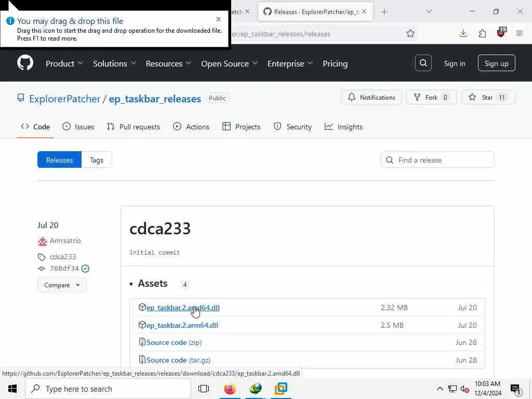Image resolution: width=532 pixels, height=399 pixels.
Task: Open Windows Task View
Action: [204, 389]
